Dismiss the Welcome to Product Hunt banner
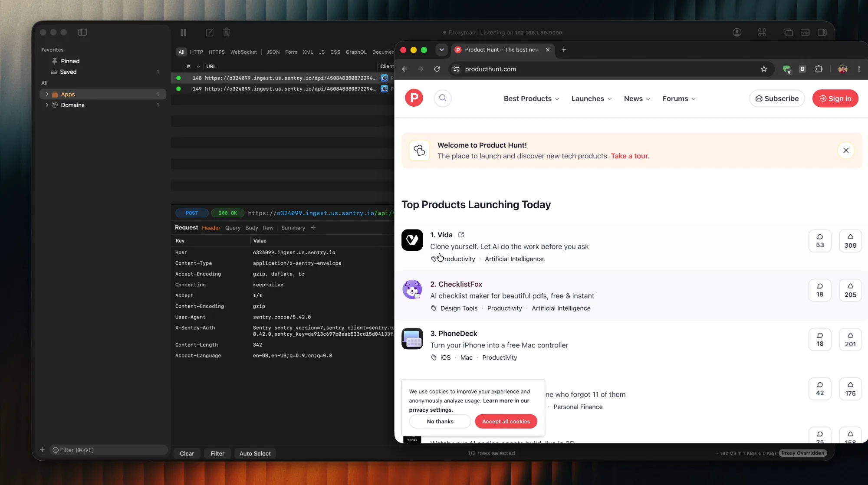Image resolution: width=868 pixels, height=485 pixels. coord(846,151)
